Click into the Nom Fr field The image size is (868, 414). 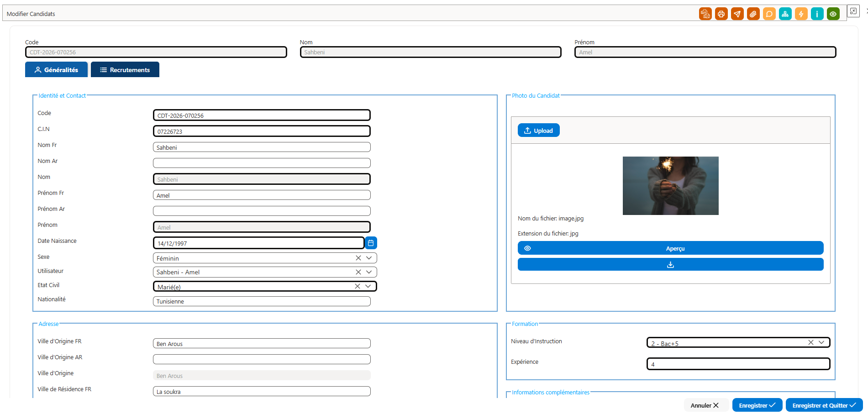coord(262,147)
